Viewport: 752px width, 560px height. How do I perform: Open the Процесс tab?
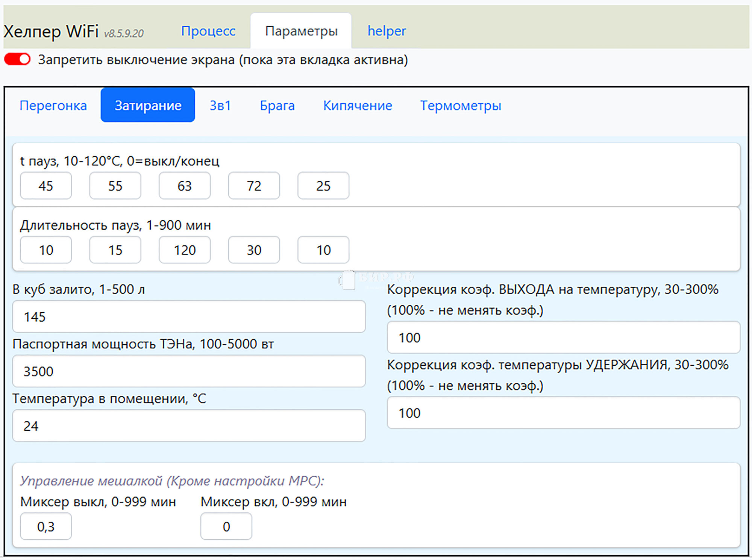pyautogui.click(x=208, y=31)
